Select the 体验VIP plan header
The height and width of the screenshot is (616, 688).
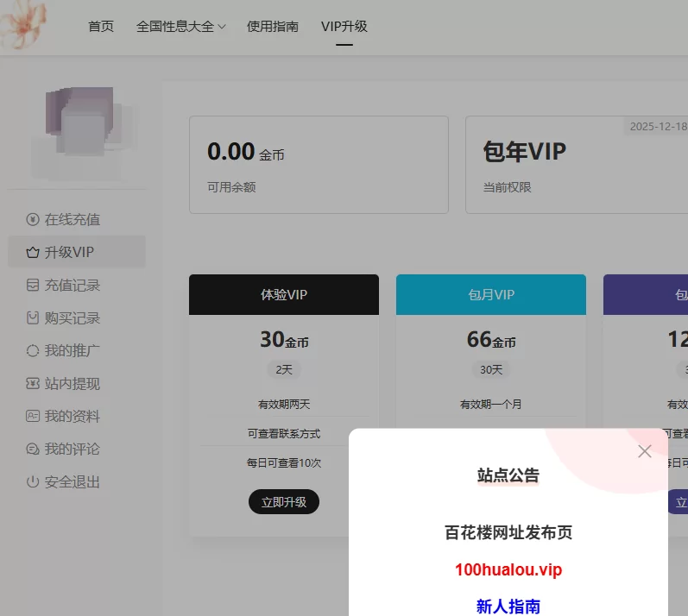(284, 295)
